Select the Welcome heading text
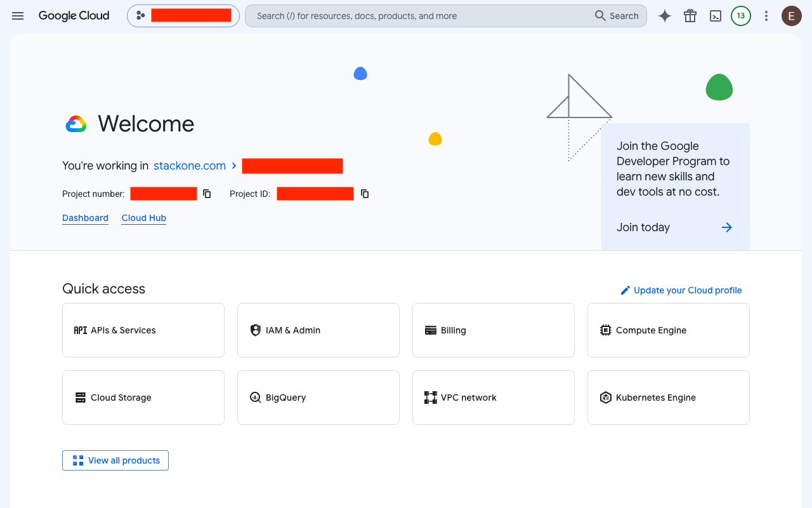The image size is (812, 508). pyautogui.click(x=147, y=124)
